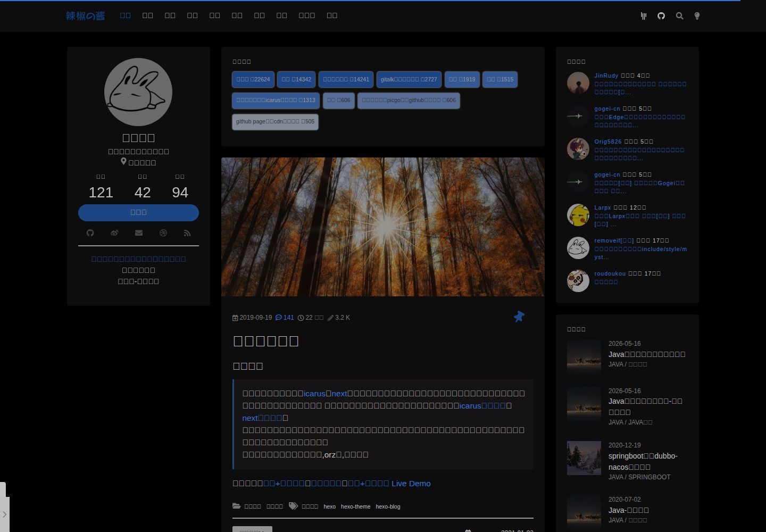The width and height of the screenshot is (766, 532).
Task: Open the post's autumn forest cover image
Action: (383, 227)
